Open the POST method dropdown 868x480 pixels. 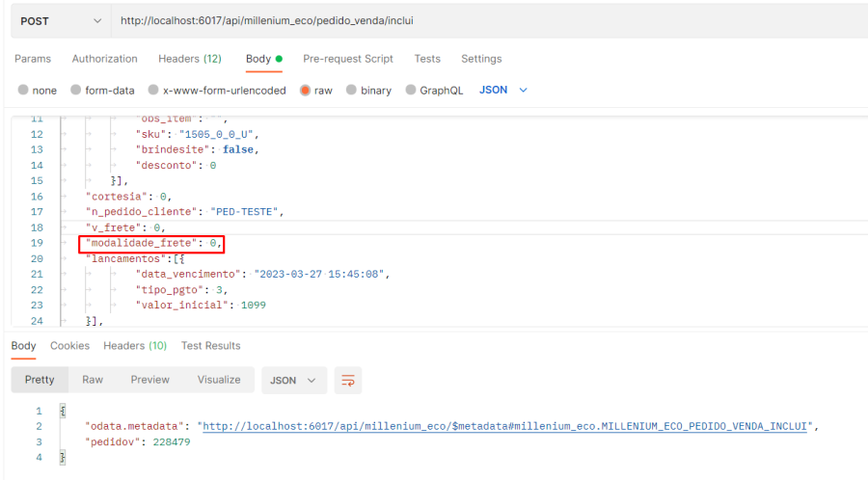[58, 20]
